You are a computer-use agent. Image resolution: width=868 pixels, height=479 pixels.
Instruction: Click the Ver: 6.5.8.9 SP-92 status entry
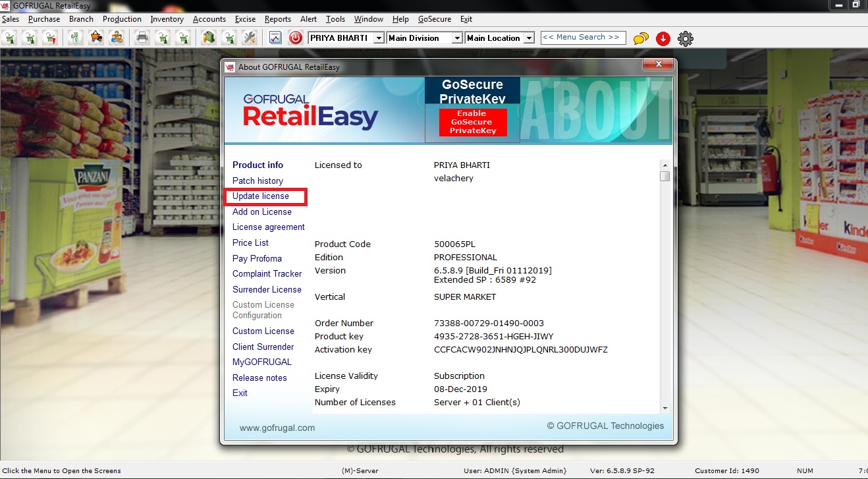tap(624, 470)
